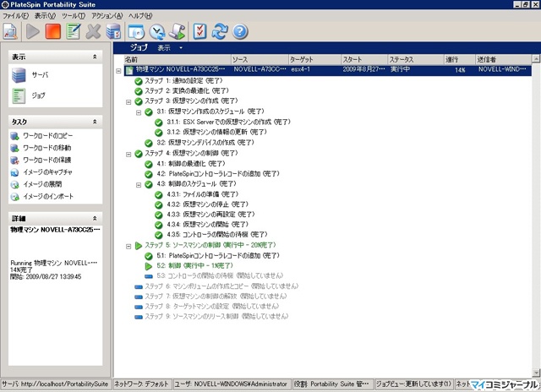Click the play icon on ステップ 5 row
Image resolution: width=541 pixels, height=392 pixels.
tap(139, 246)
